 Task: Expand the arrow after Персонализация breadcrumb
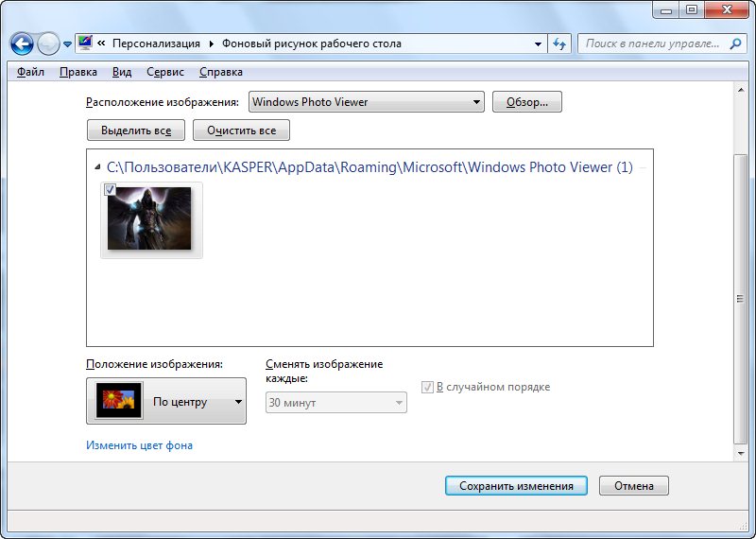click(x=211, y=43)
